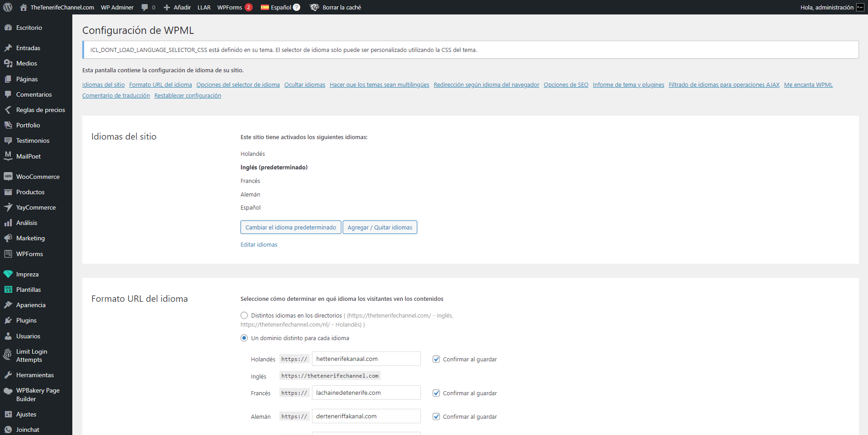868x435 pixels.
Task: Click the Testimonios icon in sidebar
Action: 8,140
